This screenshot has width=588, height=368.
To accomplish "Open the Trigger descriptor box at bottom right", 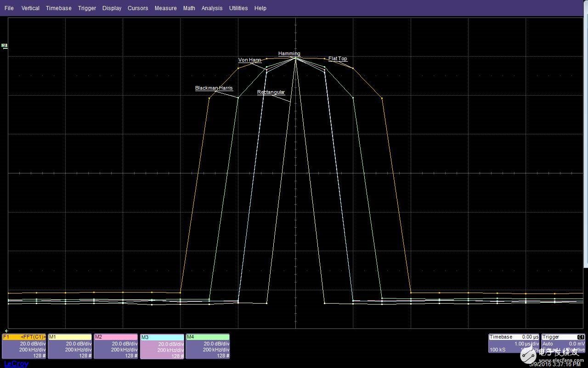I will (x=563, y=344).
